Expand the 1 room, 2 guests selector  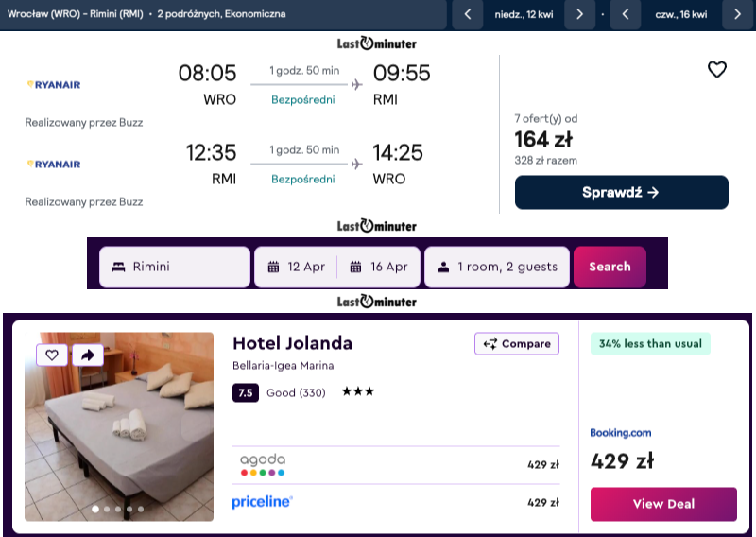pos(497,267)
